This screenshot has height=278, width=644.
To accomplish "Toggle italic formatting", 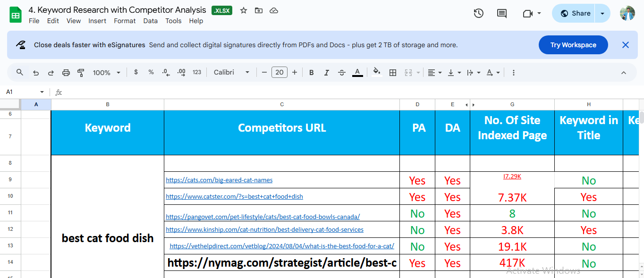I will pos(327,72).
